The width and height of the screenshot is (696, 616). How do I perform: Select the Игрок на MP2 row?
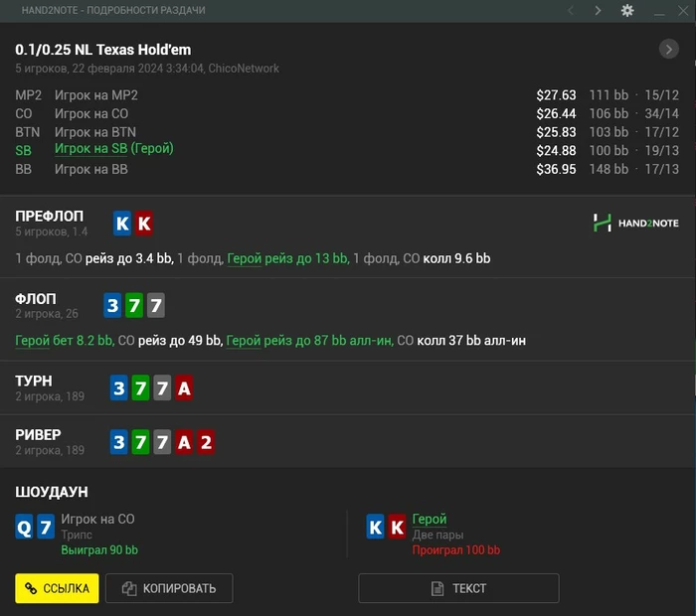347,95
